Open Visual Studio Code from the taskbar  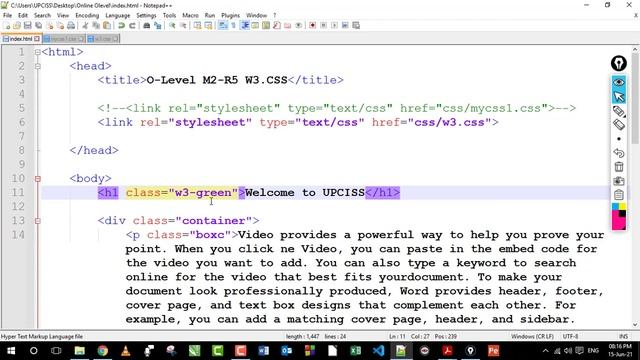(x=378, y=351)
